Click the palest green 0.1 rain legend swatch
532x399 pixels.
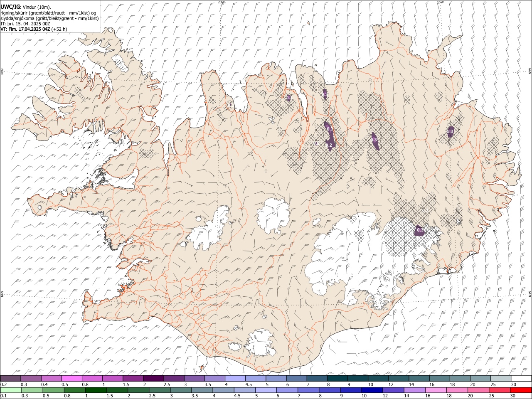pyautogui.click(x=11, y=390)
